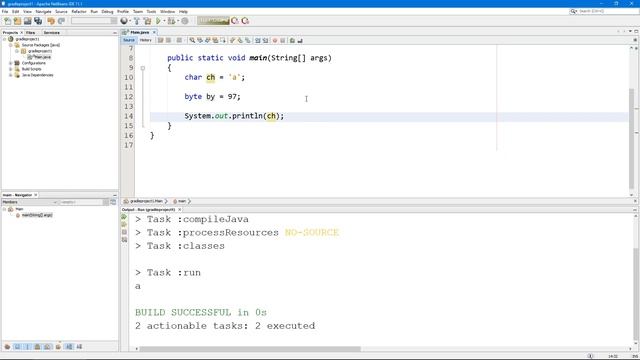
Task: Toggle Sort by Name in Navigator
Action: 69,347
